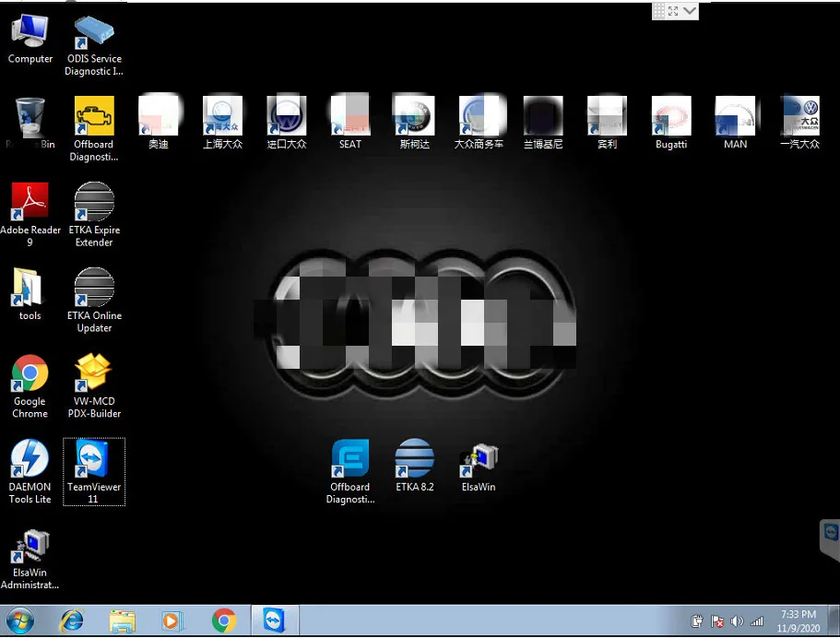
Task: Launch Google Chrome desktop shortcut
Action: pyautogui.click(x=30, y=385)
